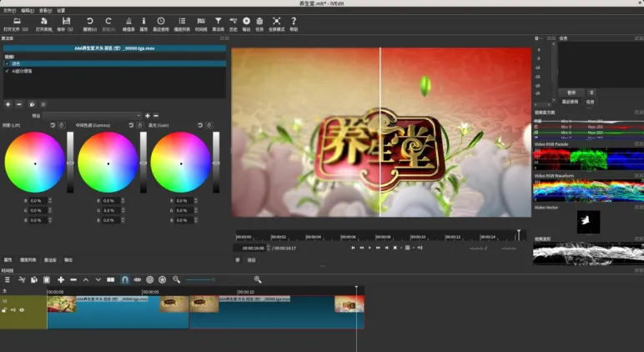The image size is (644, 352).
Task: Open the 历史 (History) toolbar icon
Action: click(232, 21)
